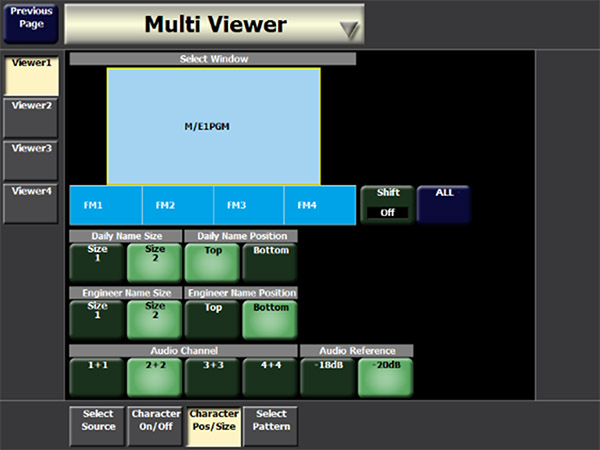Open the Select Source menu
Viewport: 600px width, 450px height.
(x=97, y=426)
